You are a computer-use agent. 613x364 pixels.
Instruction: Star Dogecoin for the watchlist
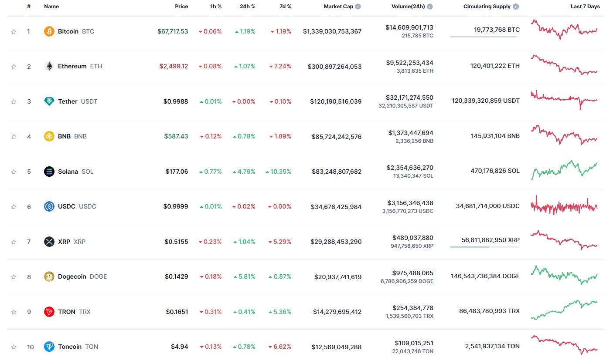[x=14, y=276]
